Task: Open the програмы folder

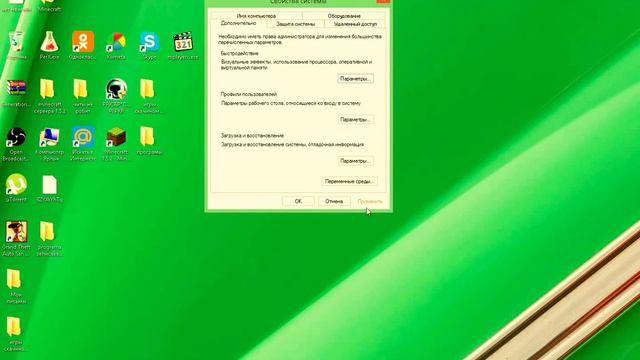Action: pos(147,136)
